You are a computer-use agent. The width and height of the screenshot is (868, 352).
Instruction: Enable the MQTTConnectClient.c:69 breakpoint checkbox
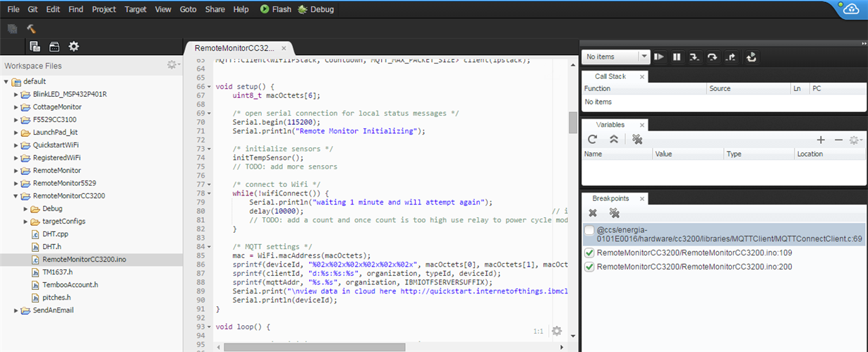589,230
